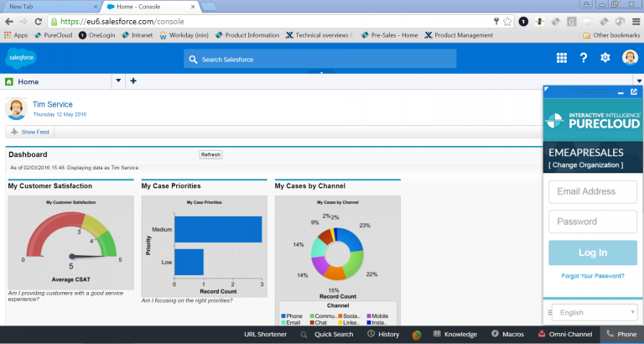Image resolution: width=644 pixels, height=344 pixels.
Task: Focus the Password field
Action: pos(593,222)
